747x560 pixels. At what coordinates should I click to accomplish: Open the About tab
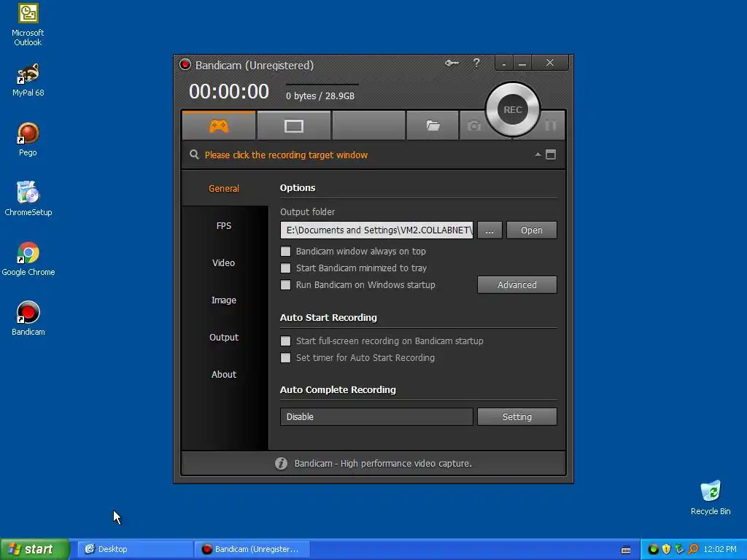click(224, 374)
